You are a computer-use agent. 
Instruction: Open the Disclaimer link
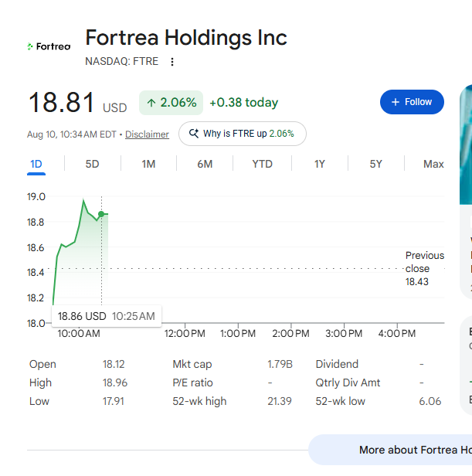[x=147, y=134]
